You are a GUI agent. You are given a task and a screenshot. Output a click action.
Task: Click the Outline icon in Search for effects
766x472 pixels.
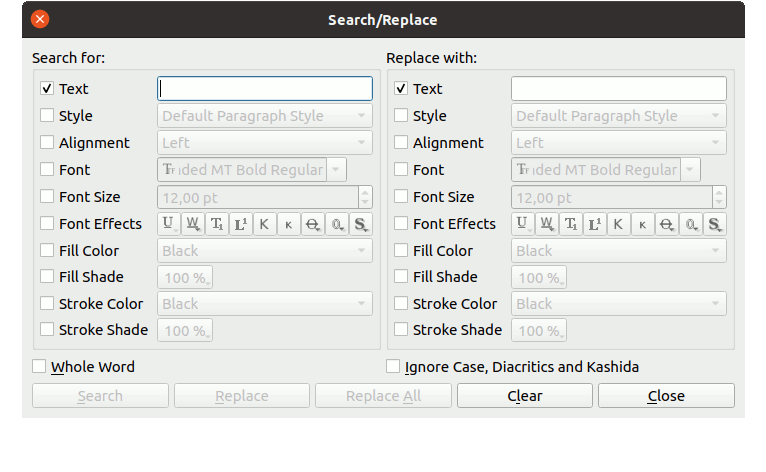337,224
